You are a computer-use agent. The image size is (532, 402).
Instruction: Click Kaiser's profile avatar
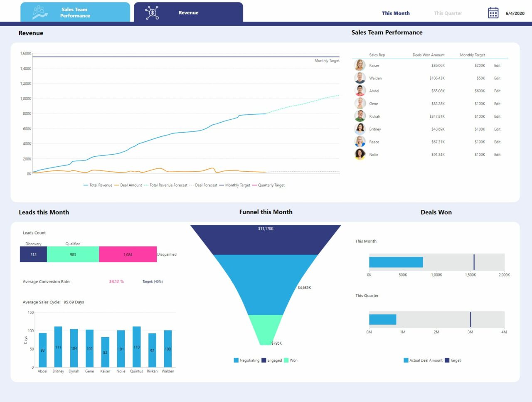coord(360,65)
